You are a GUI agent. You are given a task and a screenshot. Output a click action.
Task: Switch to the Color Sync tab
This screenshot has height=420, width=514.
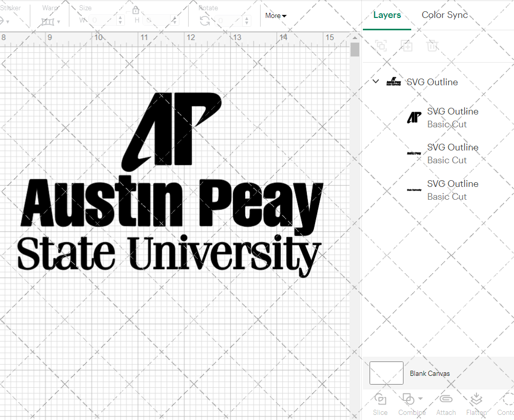(445, 15)
